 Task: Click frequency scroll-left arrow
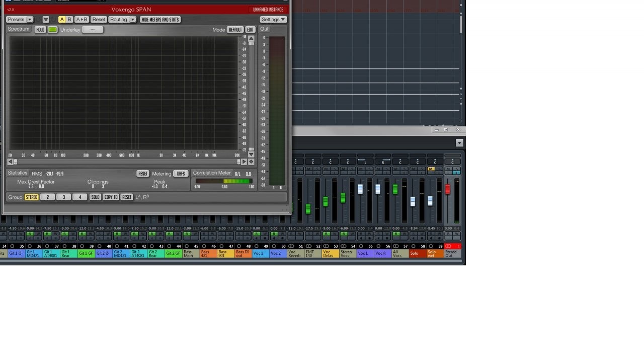pos(10,162)
